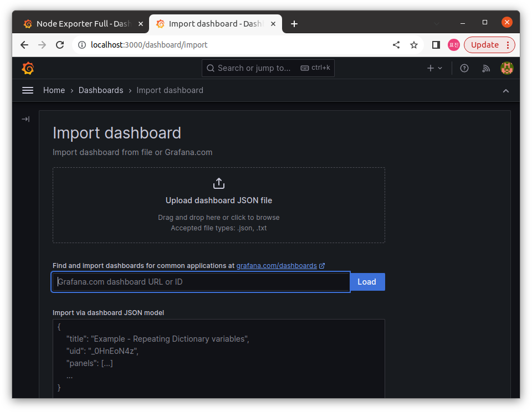Close the Import dashboard tab
This screenshot has height=412, width=532.
[x=273, y=24]
